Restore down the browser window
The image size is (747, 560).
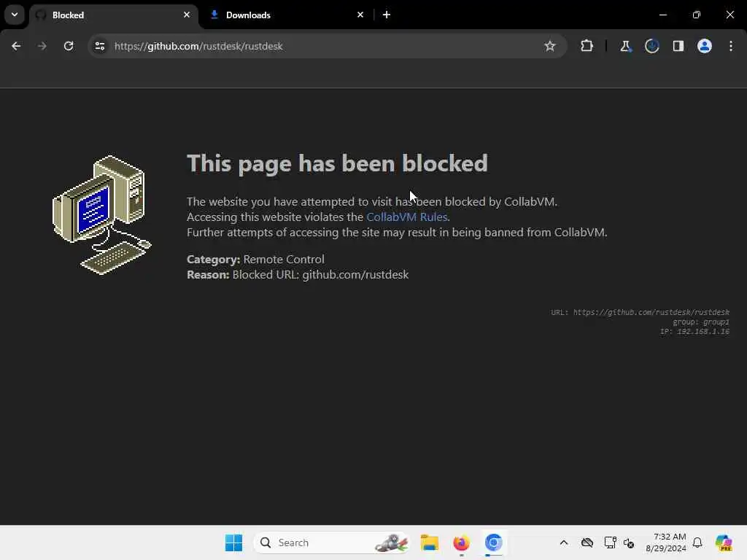[697, 15]
